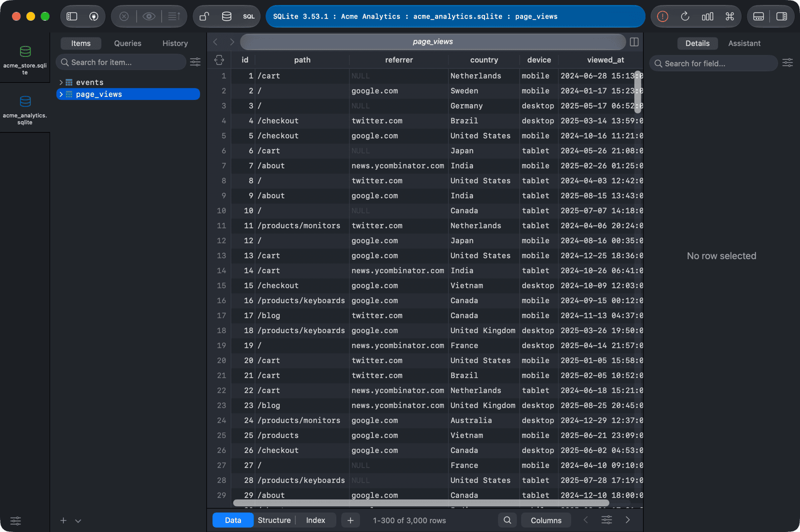Switch to the History tab
800x532 pixels.
point(175,43)
